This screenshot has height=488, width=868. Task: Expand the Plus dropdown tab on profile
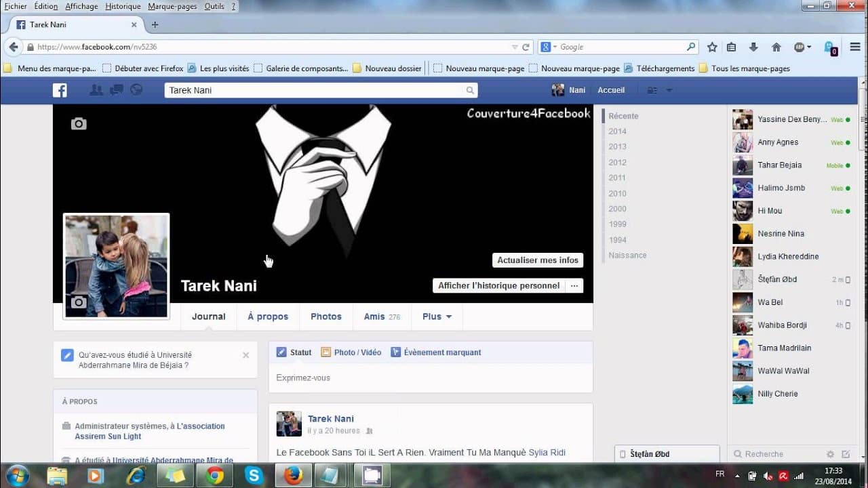pos(437,317)
